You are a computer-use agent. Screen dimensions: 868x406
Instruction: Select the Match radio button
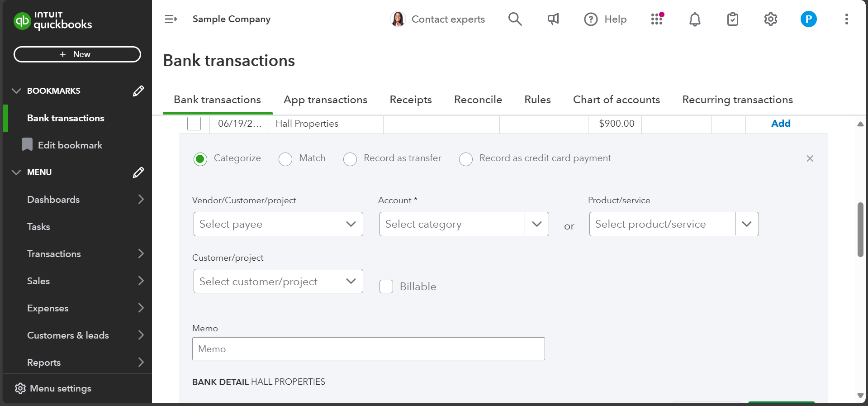pyautogui.click(x=285, y=159)
